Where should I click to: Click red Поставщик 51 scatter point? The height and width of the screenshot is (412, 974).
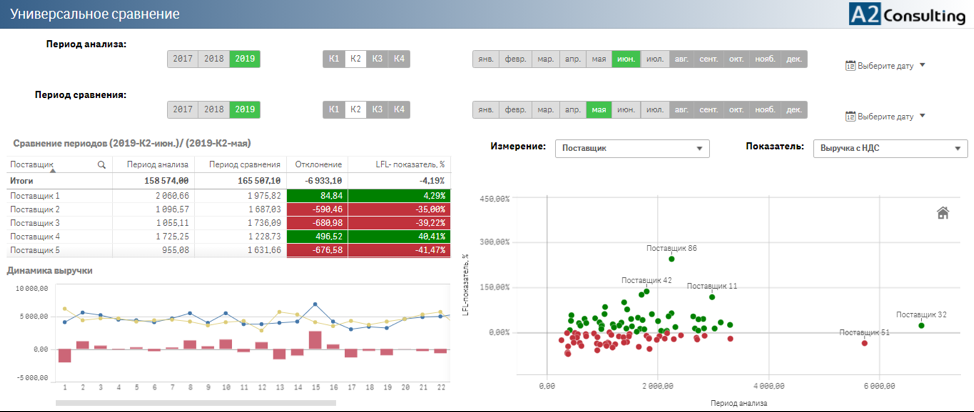(865, 343)
